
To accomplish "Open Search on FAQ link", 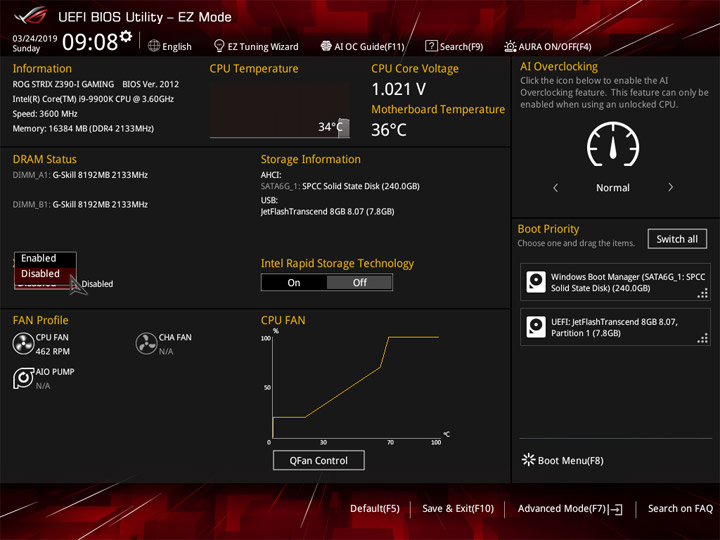I will 680,509.
